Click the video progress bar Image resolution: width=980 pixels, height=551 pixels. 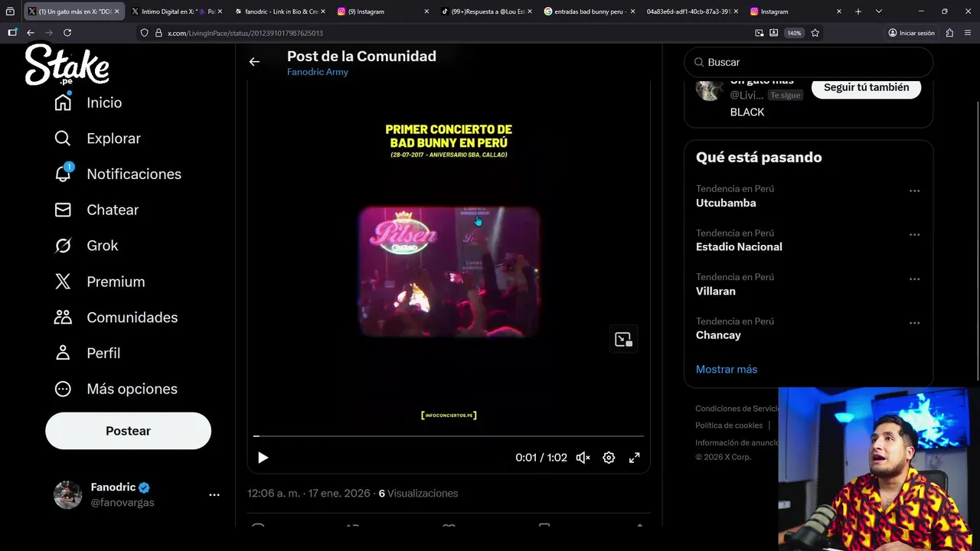[449, 436]
